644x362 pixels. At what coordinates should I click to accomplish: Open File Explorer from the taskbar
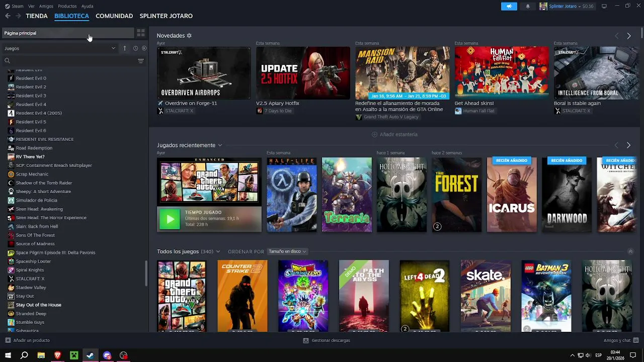(x=41, y=355)
